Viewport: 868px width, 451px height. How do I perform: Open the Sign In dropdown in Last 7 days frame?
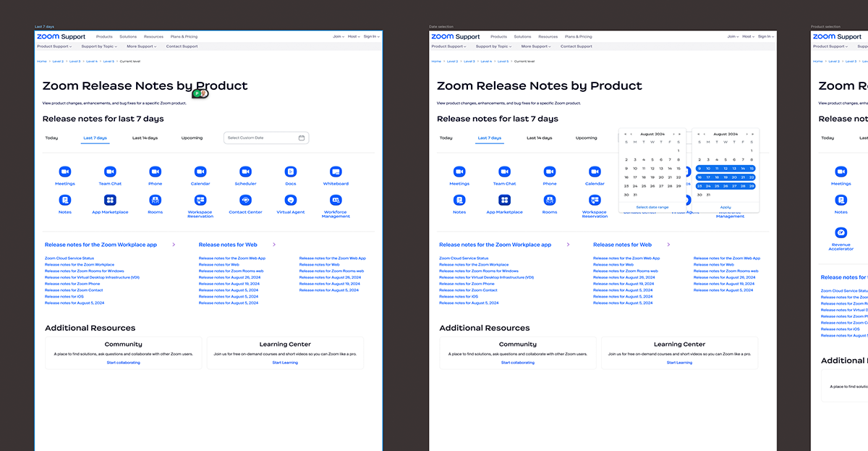370,36
